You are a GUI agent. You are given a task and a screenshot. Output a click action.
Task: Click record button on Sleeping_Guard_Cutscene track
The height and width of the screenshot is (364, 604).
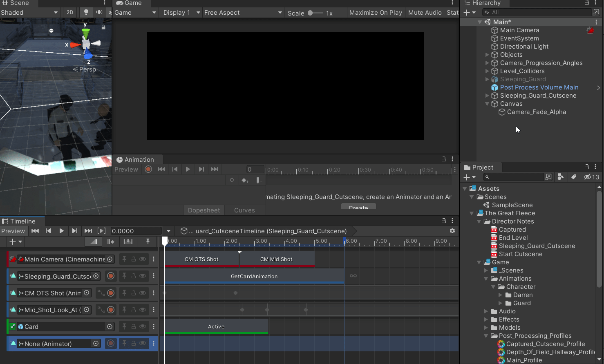coord(111,276)
